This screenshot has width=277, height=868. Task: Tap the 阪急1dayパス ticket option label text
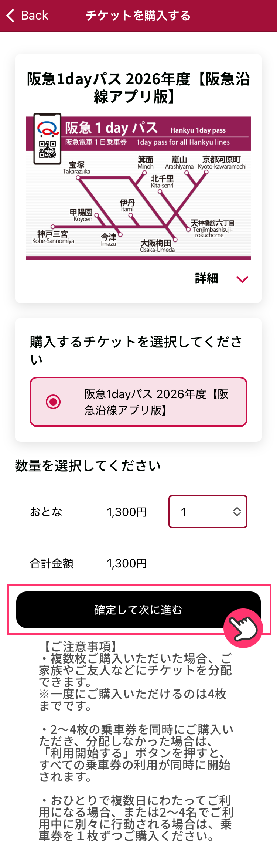[x=156, y=402]
